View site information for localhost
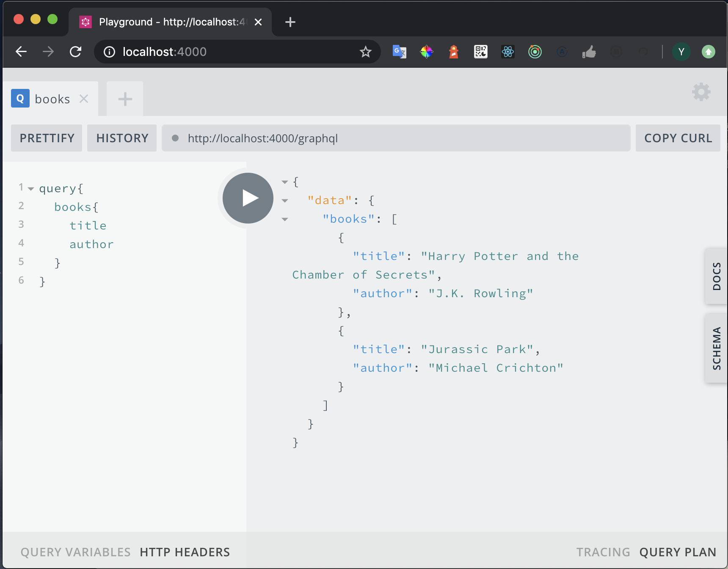This screenshot has height=569, width=728. pos(109,52)
